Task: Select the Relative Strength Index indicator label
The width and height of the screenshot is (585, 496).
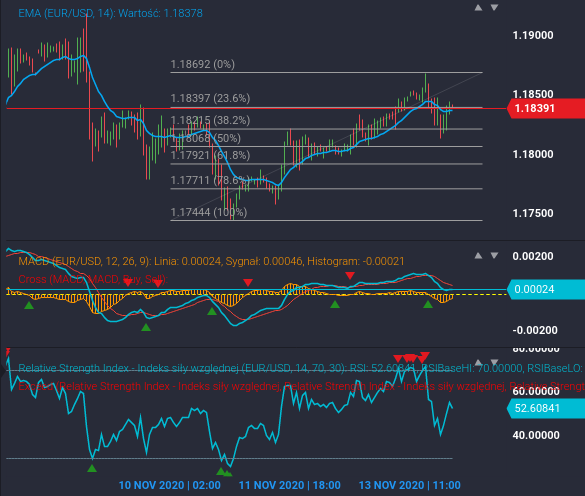Action: [300, 368]
